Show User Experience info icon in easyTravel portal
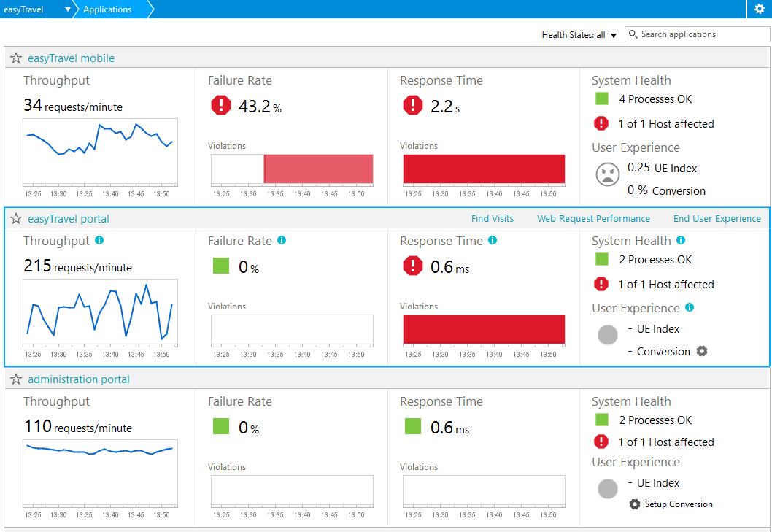The height and width of the screenshot is (532, 772). 690,307
